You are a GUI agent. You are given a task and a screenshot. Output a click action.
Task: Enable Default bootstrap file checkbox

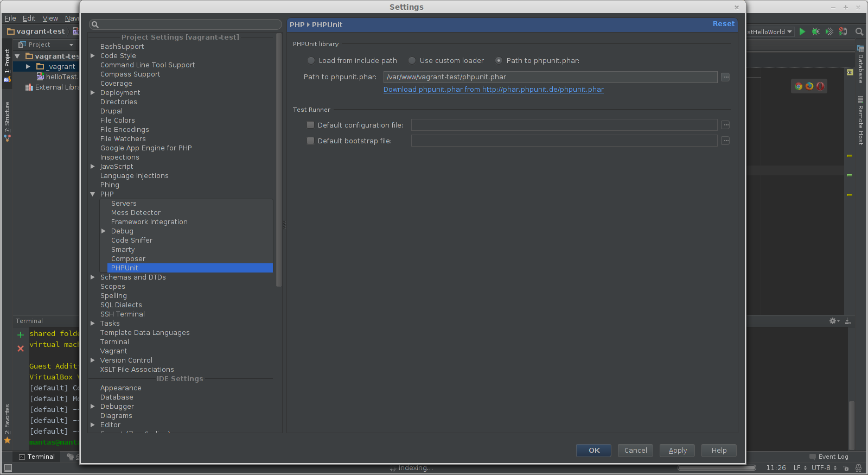point(311,141)
